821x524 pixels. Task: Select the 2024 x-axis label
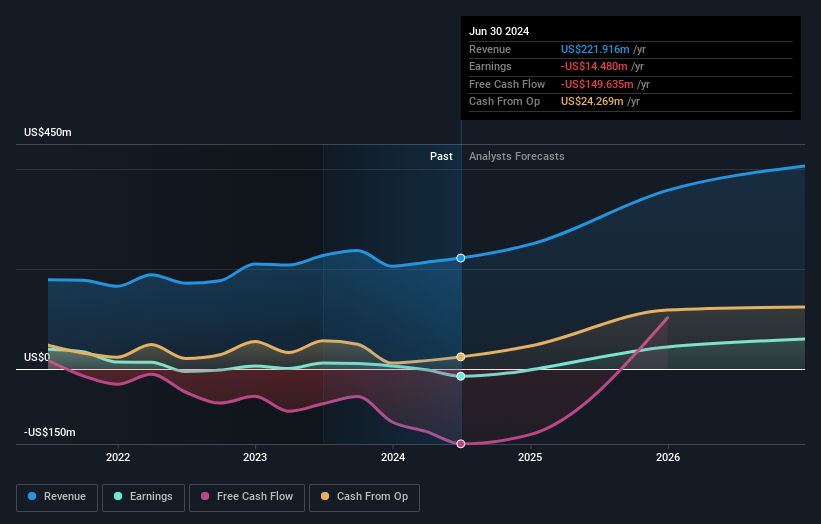(x=393, y=458)
